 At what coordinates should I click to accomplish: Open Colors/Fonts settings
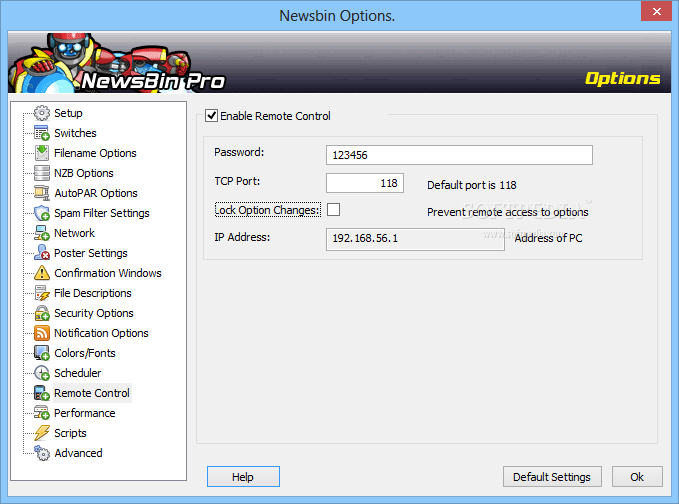pyautogui.click(x=84, y=352)
